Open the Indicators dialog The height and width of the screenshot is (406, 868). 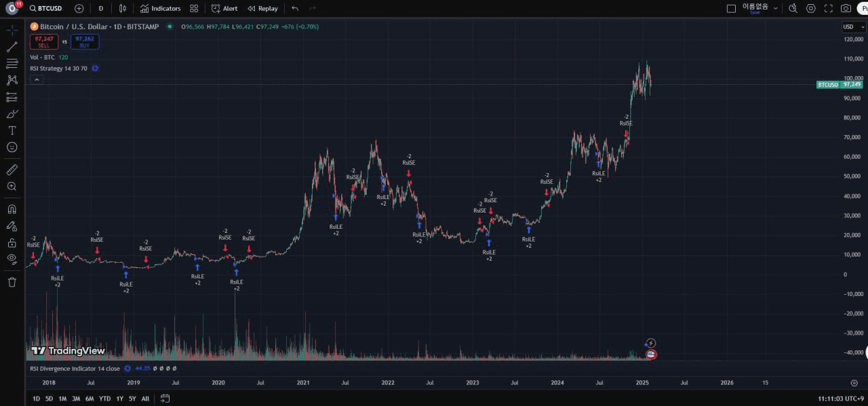tap(161, 8)
